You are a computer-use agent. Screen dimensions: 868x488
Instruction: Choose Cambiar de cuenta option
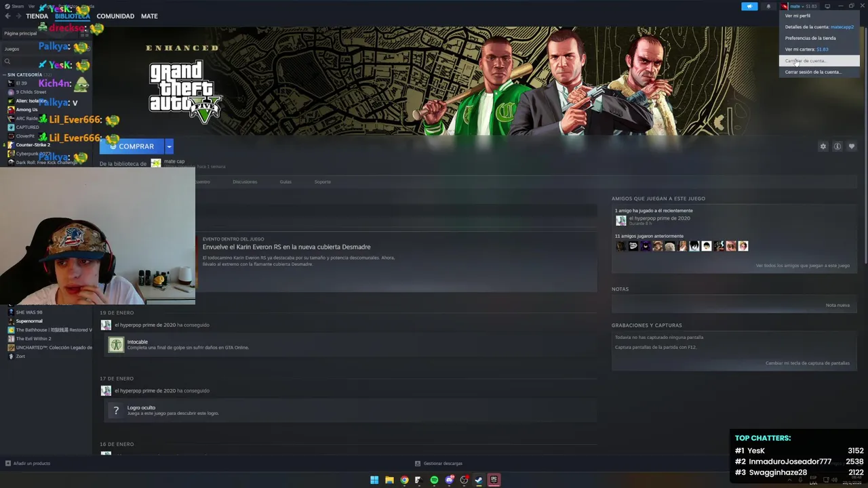pyautogui.click(x=819, y=61)
